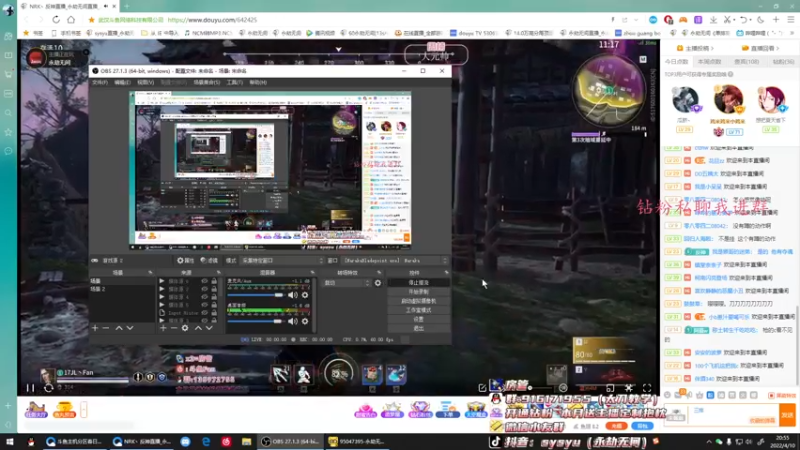The image size is (800, 450).
Task: Click the shopping cart icon in browser sidebar
Action: pyautogui.click(x=8, y=74)
